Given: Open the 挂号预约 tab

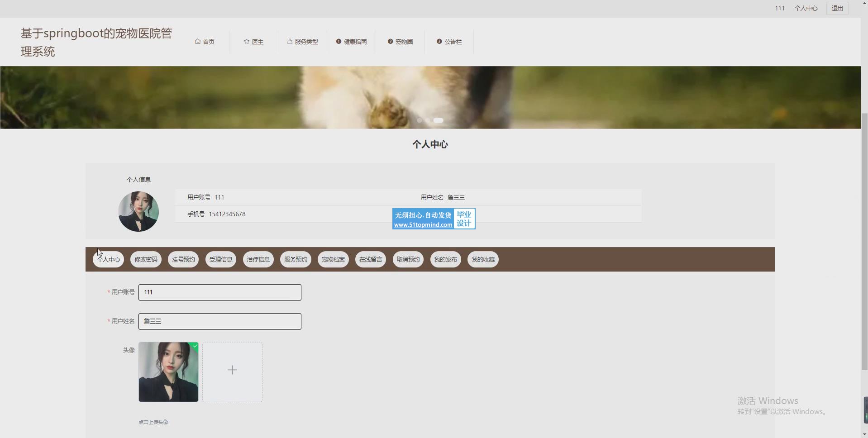Looking at the screenshot, I should (x=183, y=260).
